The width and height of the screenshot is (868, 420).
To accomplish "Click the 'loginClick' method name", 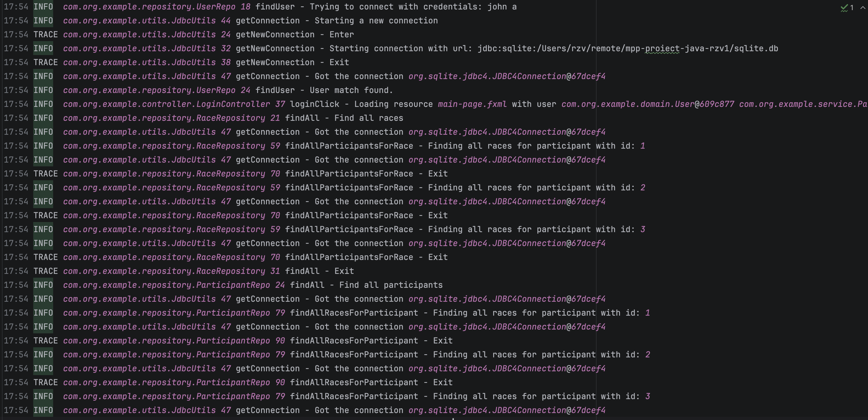I will pyautogui.click(x=314, y=104).
